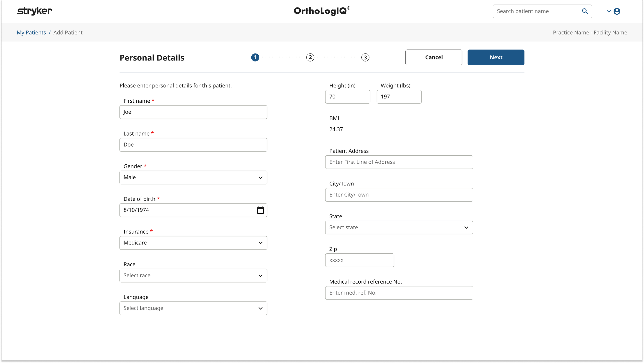Click the OrthoLogIQ title logo
644x363 pixels.
point(322,11)
